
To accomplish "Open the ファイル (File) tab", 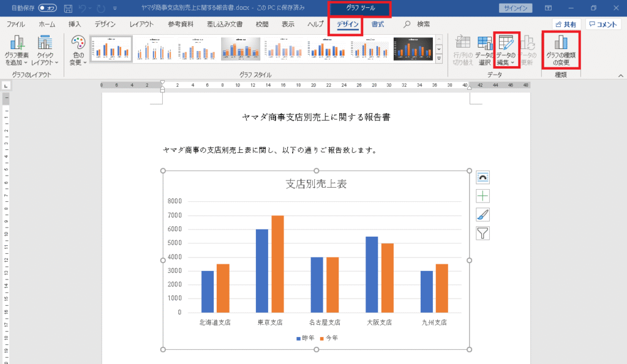I will coord(15,24).
